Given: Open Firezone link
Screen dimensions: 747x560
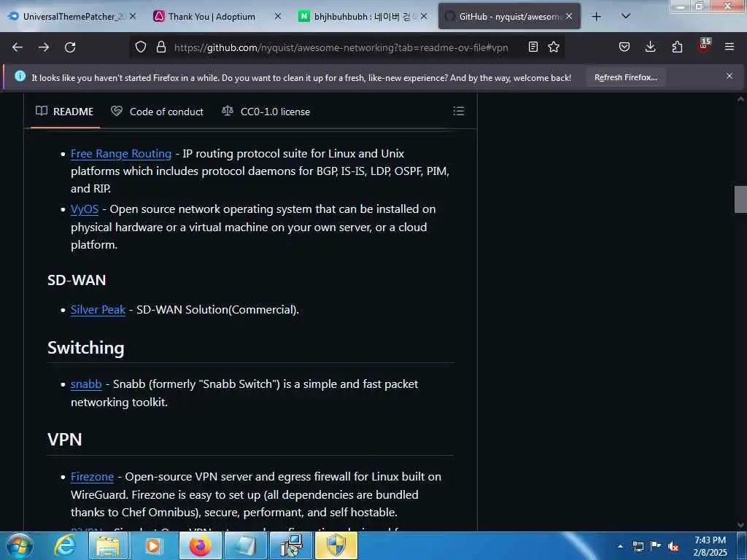Looking at the screenshot, I should [x=92, y=477].
